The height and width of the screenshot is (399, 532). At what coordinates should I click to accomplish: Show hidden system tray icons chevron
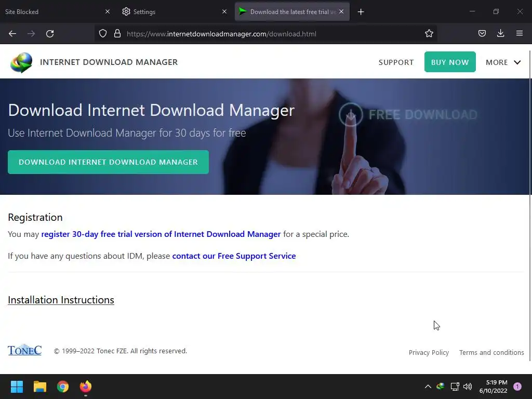428,387
